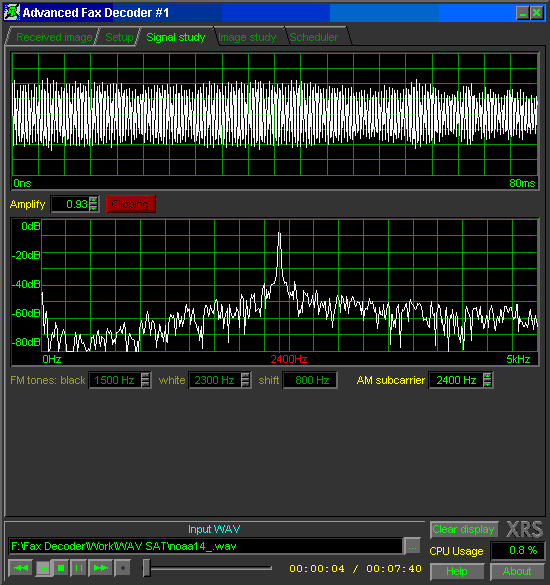This screenshot has width=550, height=585.
Task: Open the About dialog
Action: 517,571
